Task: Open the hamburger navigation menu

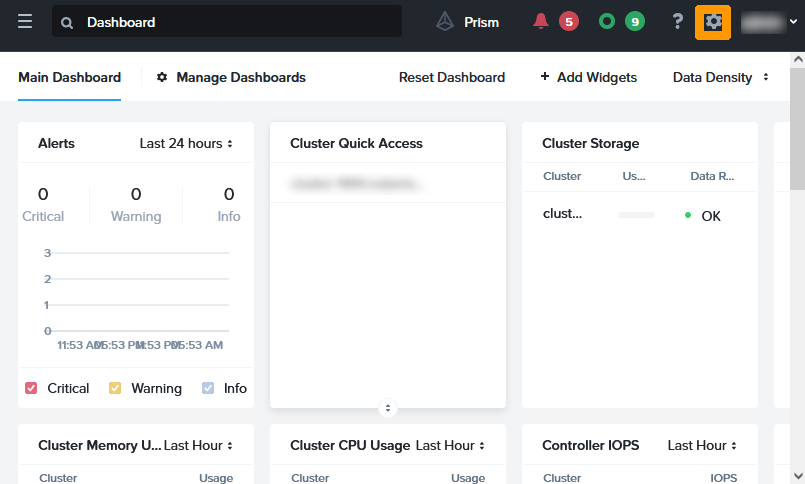Action: (25, 22)
